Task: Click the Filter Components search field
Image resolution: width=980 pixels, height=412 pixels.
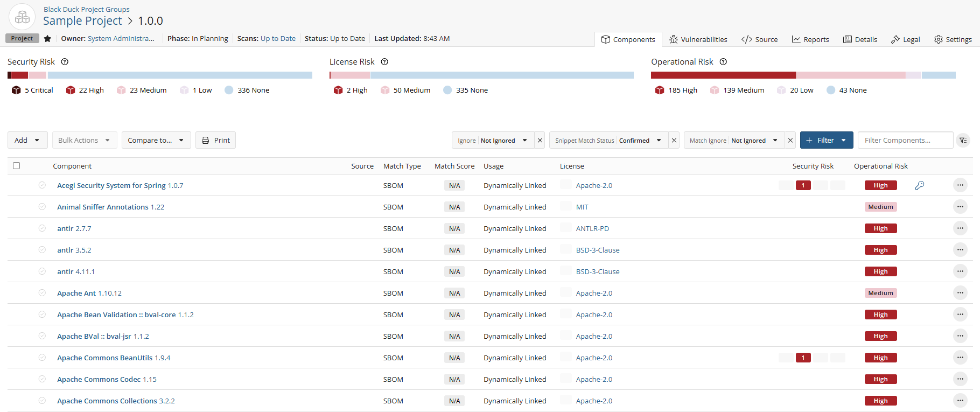Action: click(905, 141)
